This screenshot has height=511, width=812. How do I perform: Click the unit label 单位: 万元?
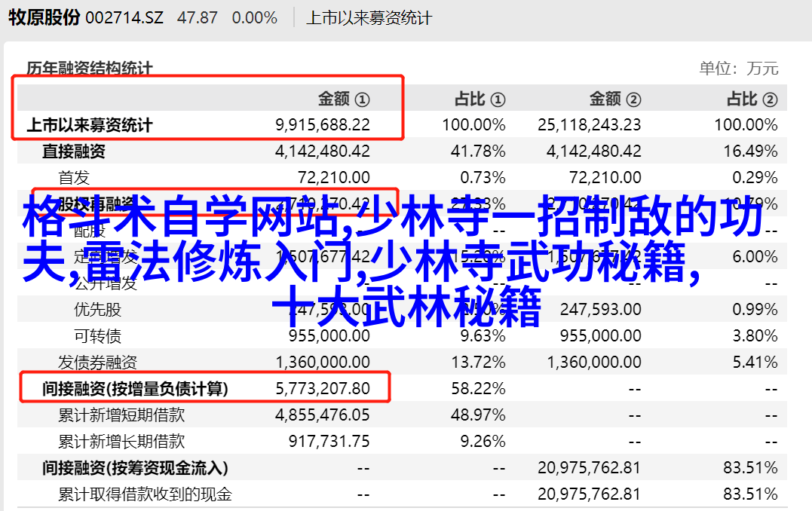point(738,69)
